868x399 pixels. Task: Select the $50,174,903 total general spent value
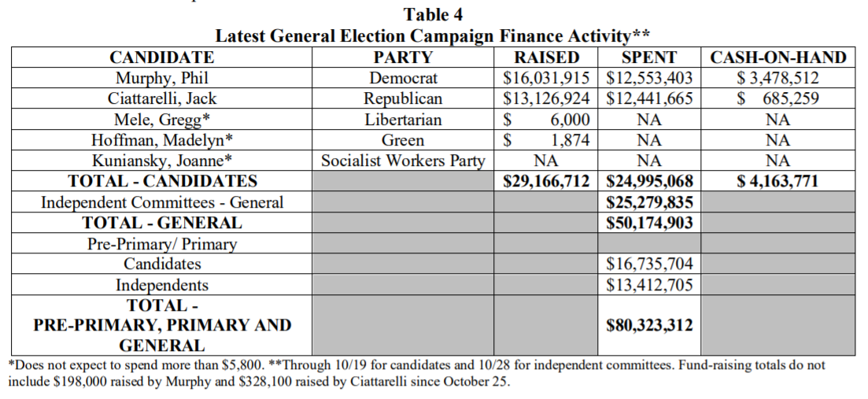649,223
